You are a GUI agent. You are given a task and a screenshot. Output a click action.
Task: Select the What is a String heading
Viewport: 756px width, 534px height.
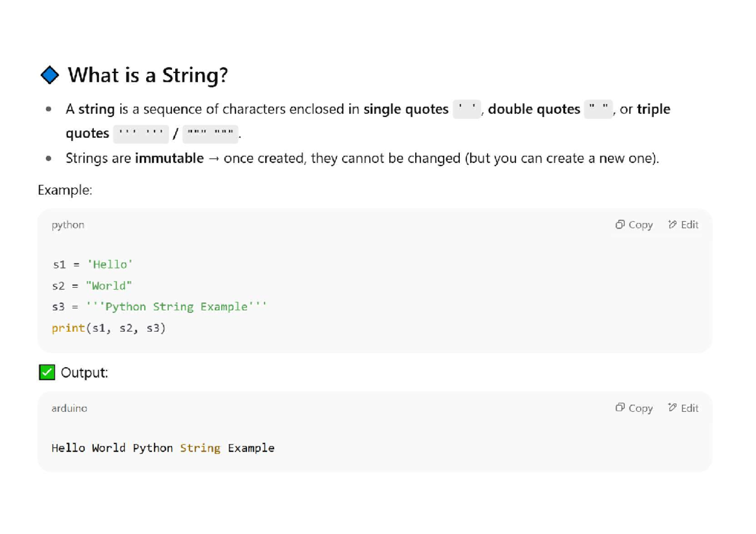point(148,75)
